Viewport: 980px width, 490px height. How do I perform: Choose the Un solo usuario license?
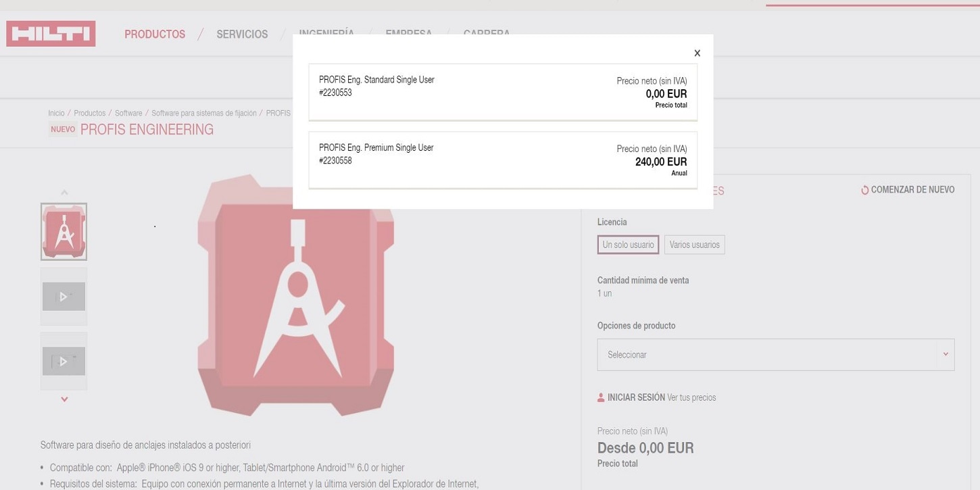click(628, 245)
